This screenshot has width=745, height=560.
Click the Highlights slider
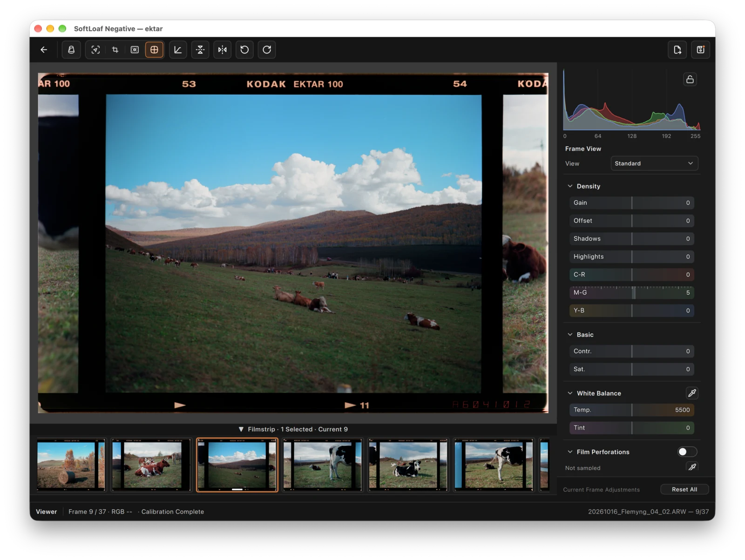pos(632,257)
